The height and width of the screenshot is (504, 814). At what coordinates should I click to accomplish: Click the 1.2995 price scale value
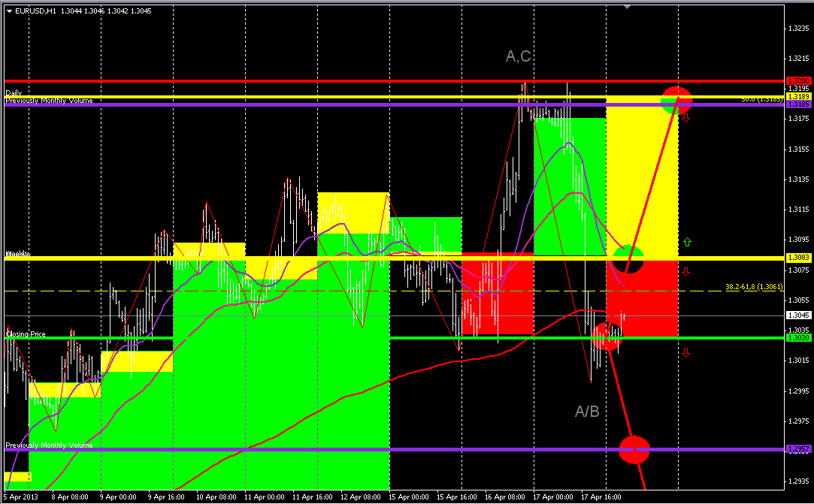(798, 391)
